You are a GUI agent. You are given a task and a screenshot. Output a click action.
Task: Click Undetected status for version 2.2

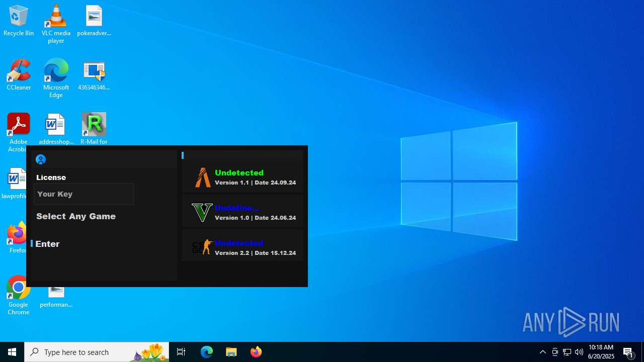click(239, 243)
